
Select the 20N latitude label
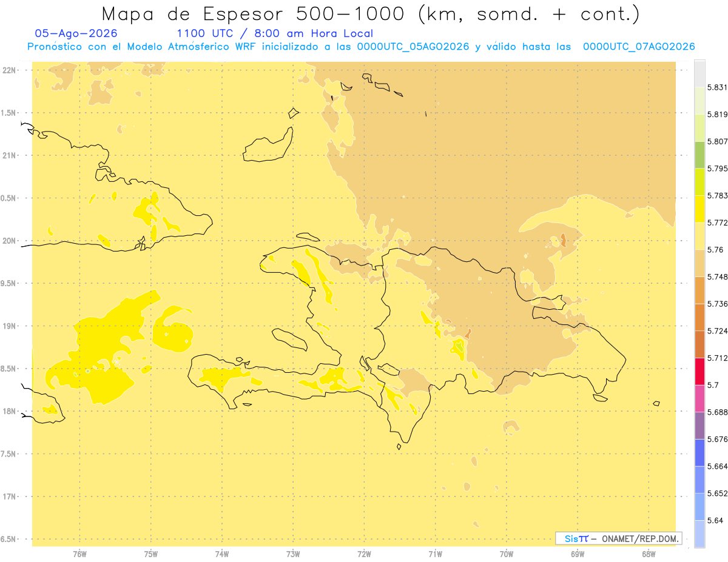(x=10, y=241)
